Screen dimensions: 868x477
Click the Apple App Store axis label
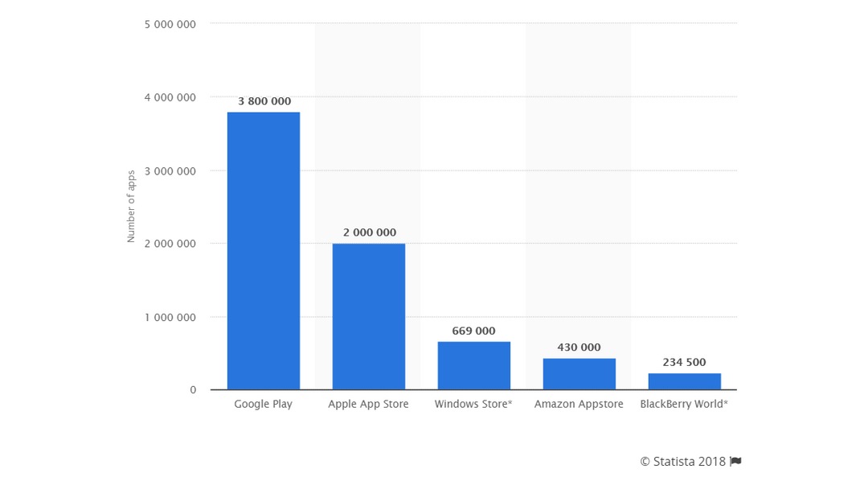click(368, 404)
